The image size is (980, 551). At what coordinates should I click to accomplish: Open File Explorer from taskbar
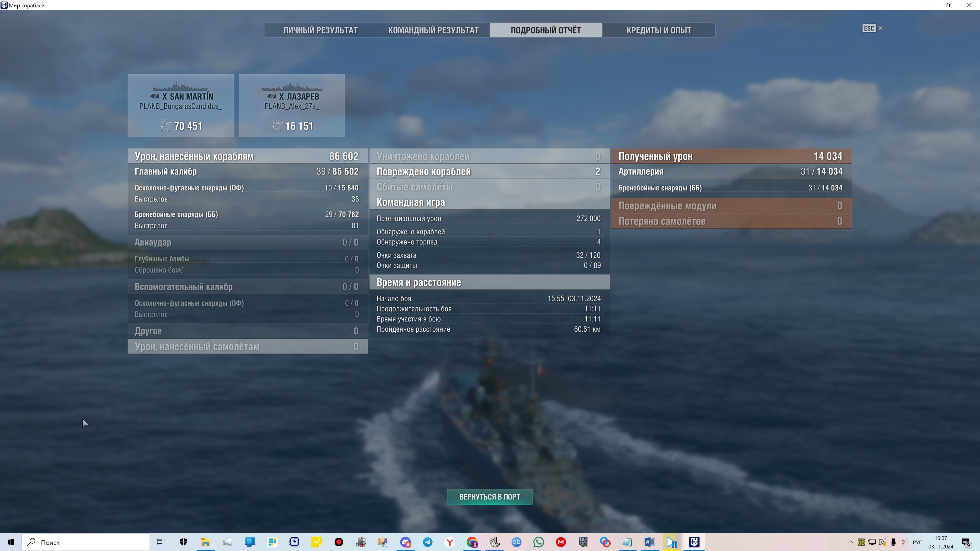(205, 542)
